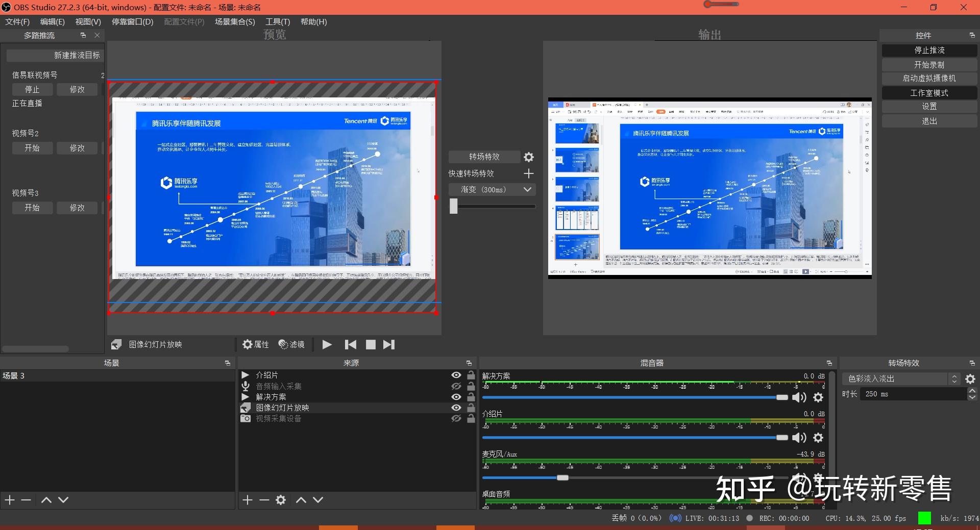This screenshot has height=530, width=980.
Task: Close the 多路推流 dock panel
Action: [x=97, y=35]
